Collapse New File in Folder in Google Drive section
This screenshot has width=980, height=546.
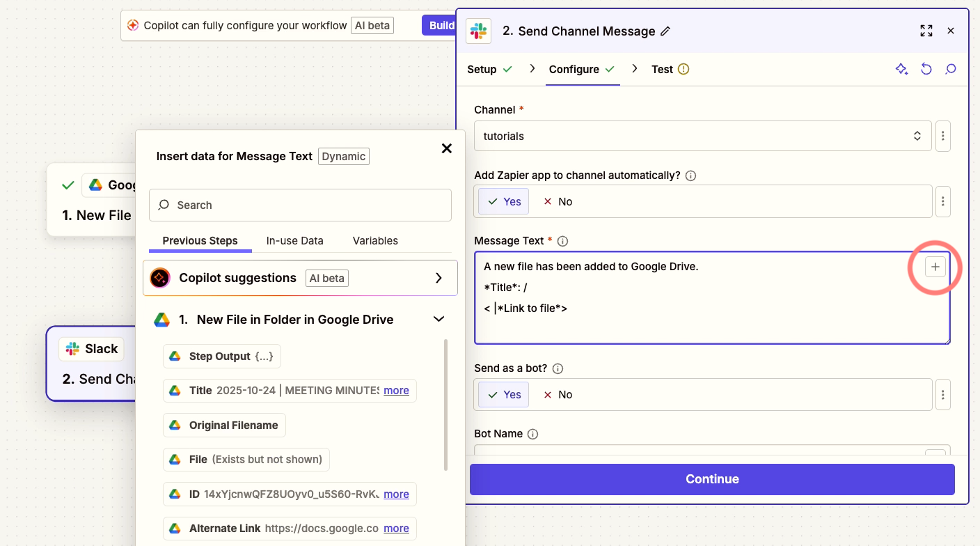(x=439, y=320)
